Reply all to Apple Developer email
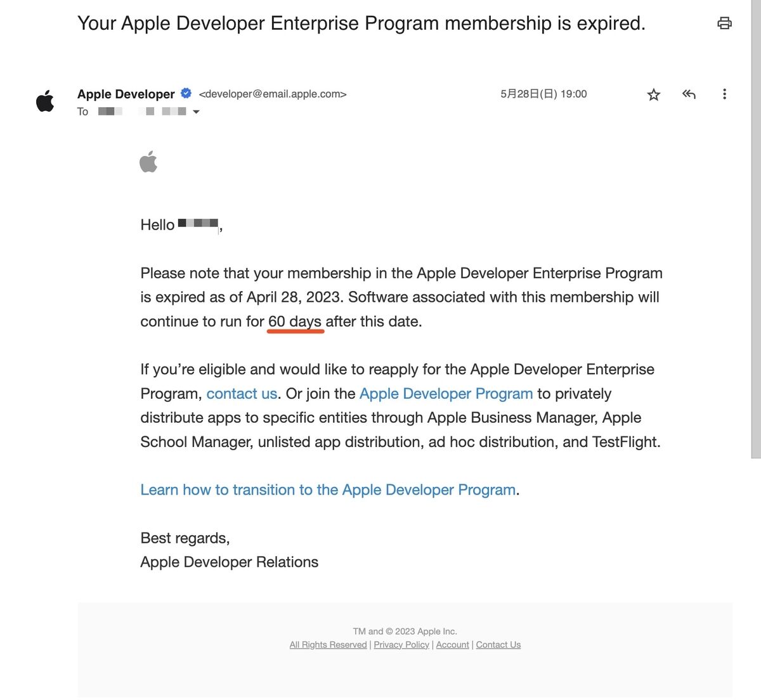The height and width of the screenshot is (700, 761). click(x=689, y=94)
